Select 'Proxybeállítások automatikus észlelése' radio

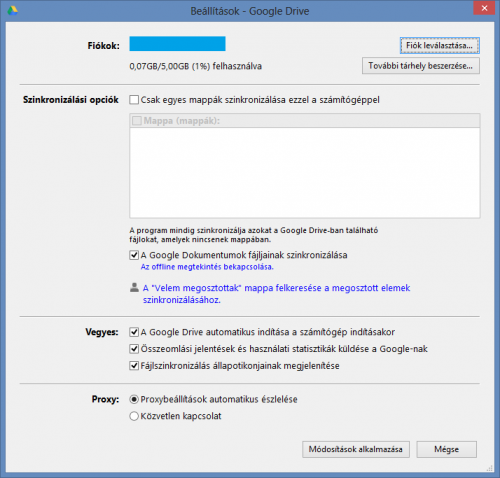(x=134, y=399)
